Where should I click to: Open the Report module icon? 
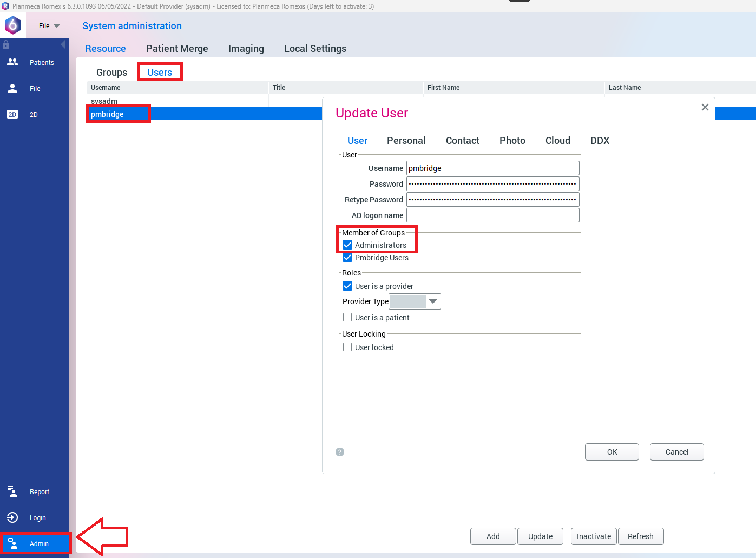coord(12,491)
